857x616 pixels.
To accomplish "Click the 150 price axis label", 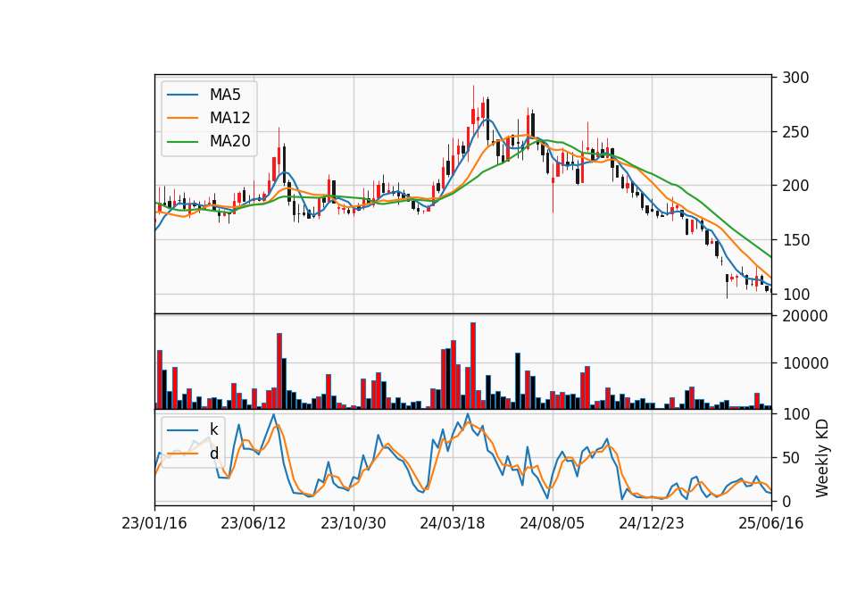I will tap(795, 240).
